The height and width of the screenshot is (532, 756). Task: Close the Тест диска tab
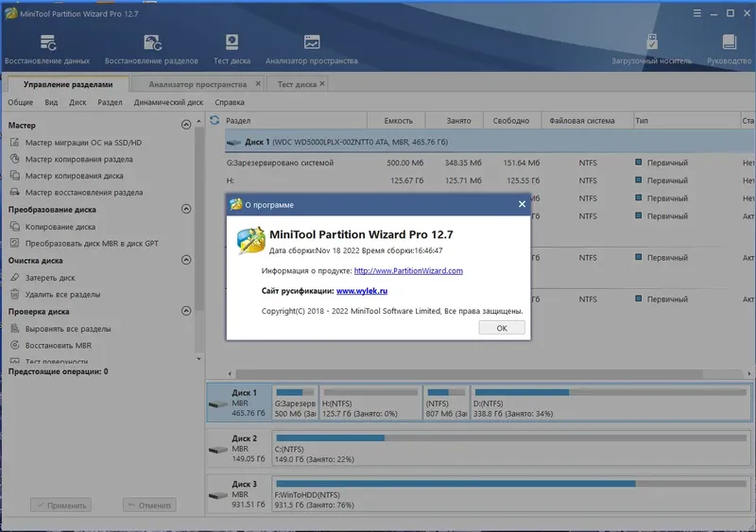click(x=322, y=83)
